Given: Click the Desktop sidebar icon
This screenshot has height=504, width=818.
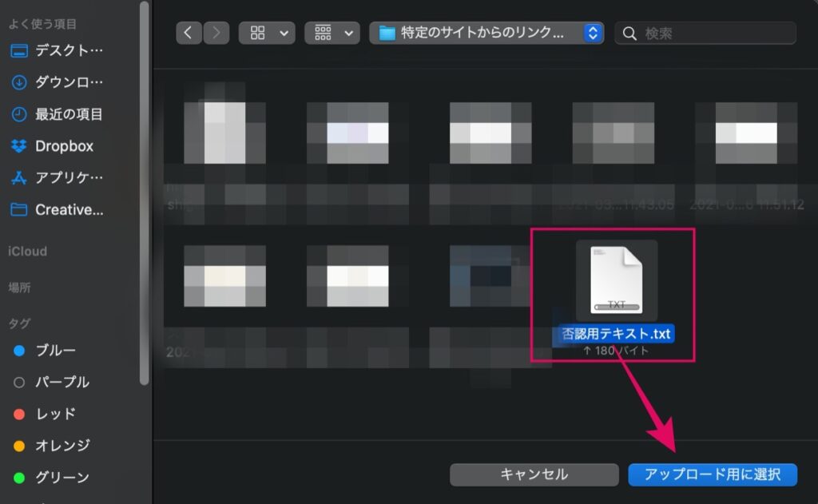Looking at the screenshot, I should (x=19, y=51).
